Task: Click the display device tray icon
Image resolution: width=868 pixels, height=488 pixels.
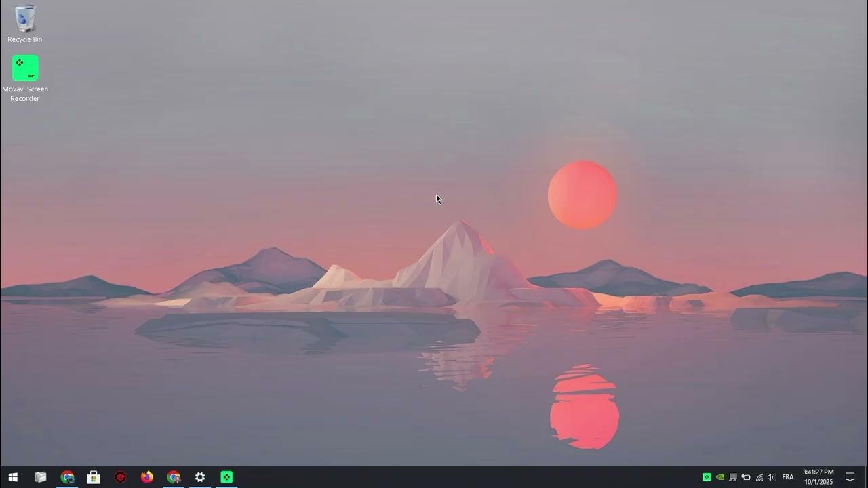Action: [x=733, y=477]
